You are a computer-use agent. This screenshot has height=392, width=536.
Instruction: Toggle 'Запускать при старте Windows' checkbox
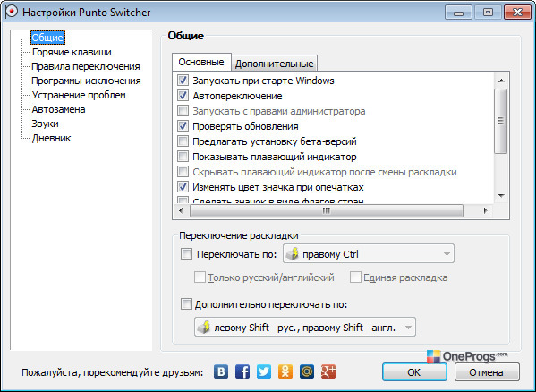183,81
